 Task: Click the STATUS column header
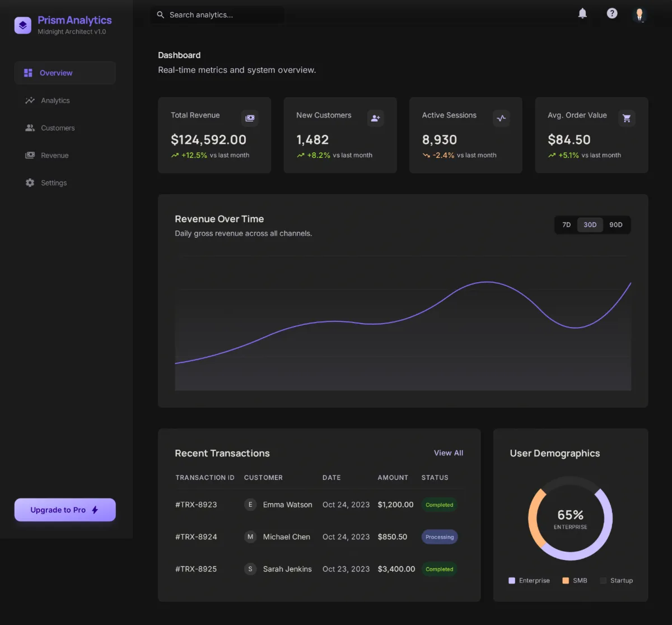coord(435,478)
